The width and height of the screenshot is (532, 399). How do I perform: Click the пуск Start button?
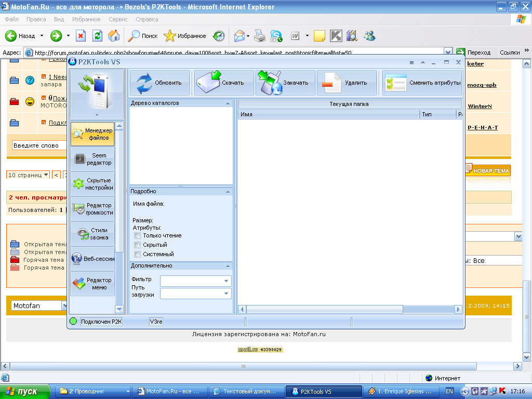24,392
